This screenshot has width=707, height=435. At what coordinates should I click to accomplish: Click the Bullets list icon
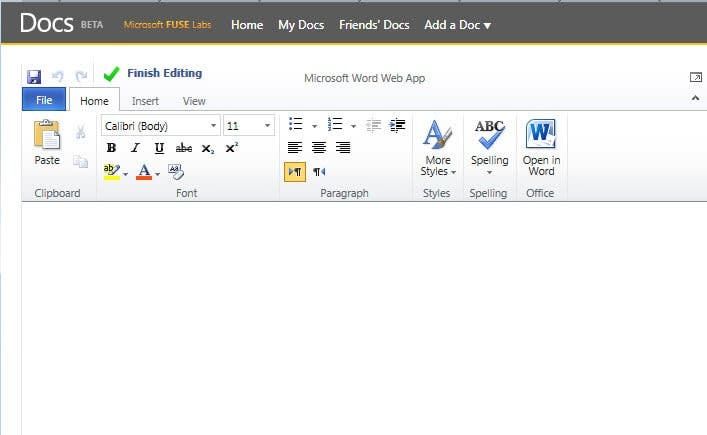point(296,124)
